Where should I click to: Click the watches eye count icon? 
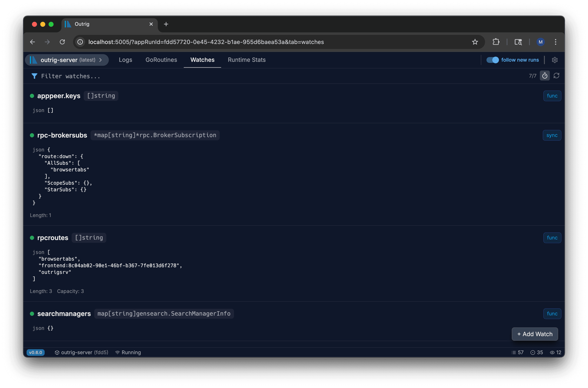click(552, 352)
